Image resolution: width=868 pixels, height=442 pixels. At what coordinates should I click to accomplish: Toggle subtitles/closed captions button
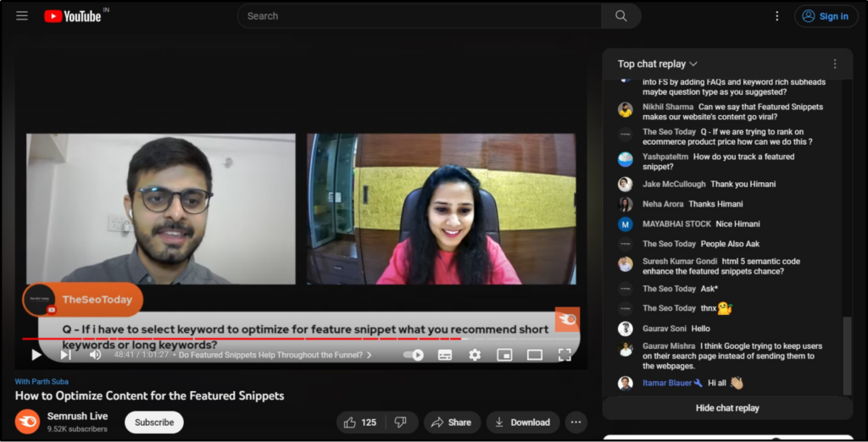coord(445,355)
